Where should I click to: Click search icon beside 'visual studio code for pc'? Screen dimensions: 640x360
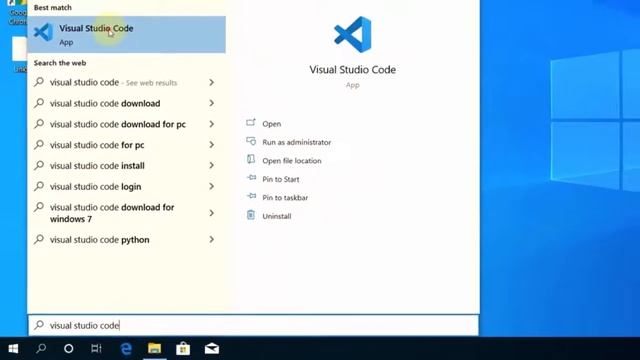[x=39, y=144]
